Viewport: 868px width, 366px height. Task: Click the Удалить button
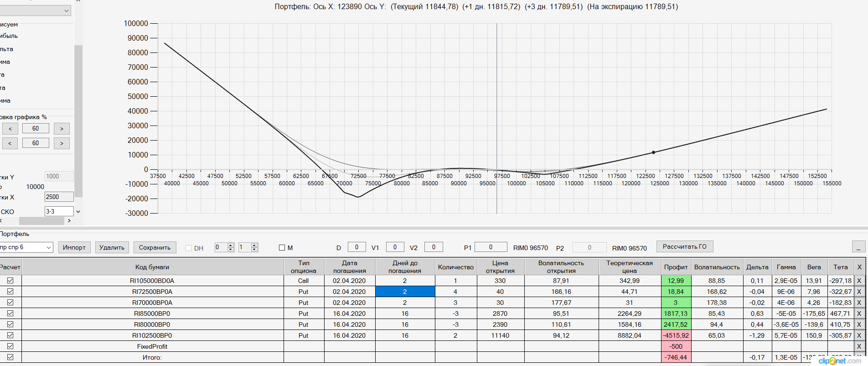(x=112, y=247)
